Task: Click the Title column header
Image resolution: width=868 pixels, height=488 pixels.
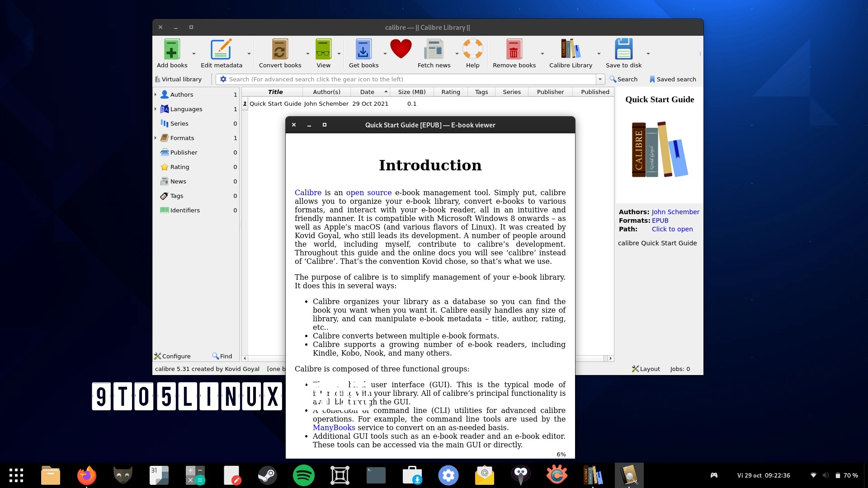Action: 275,92
